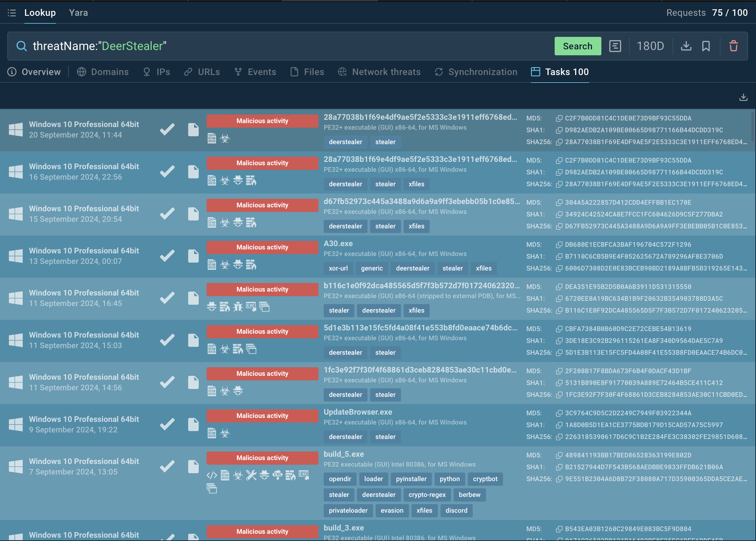This screenshot has height=541, width=756.
Task: Open the 180D time period selector
Action: [x=650, y=46]
